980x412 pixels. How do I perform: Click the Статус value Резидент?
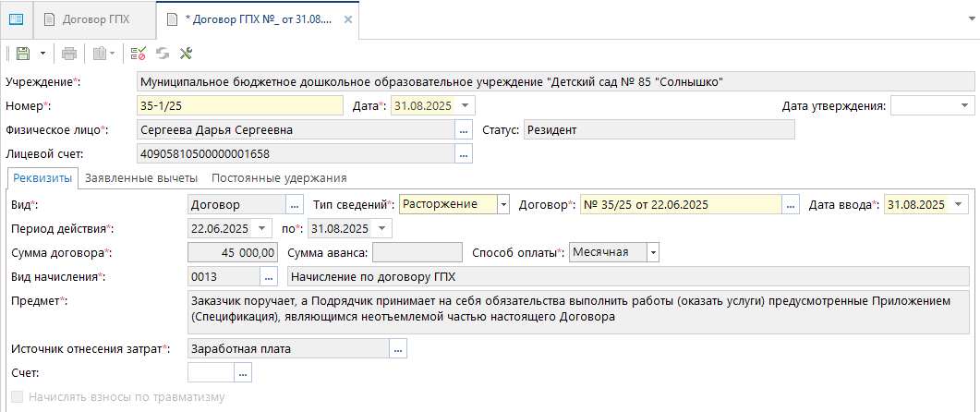coord(659,130)
